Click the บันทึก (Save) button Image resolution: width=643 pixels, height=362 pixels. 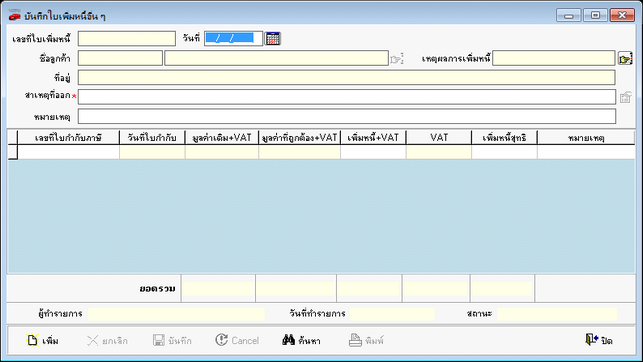(x=172, y=340)
